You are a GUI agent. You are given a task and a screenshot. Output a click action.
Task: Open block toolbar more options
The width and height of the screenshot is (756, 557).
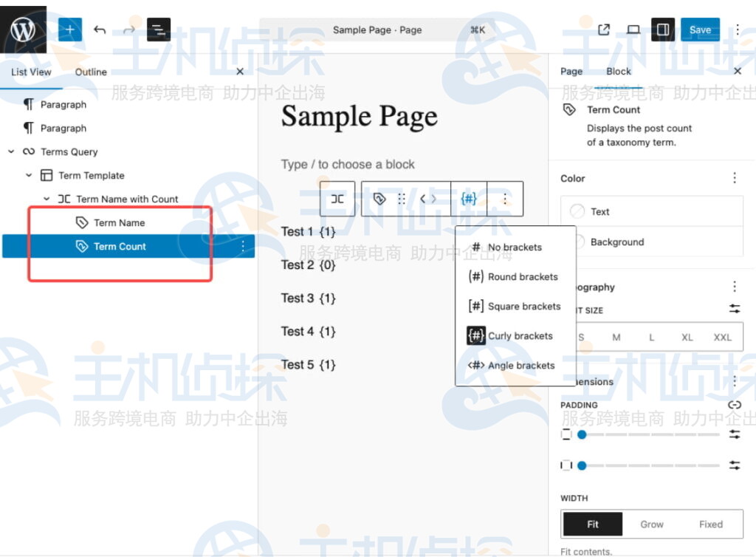(505, 199)
